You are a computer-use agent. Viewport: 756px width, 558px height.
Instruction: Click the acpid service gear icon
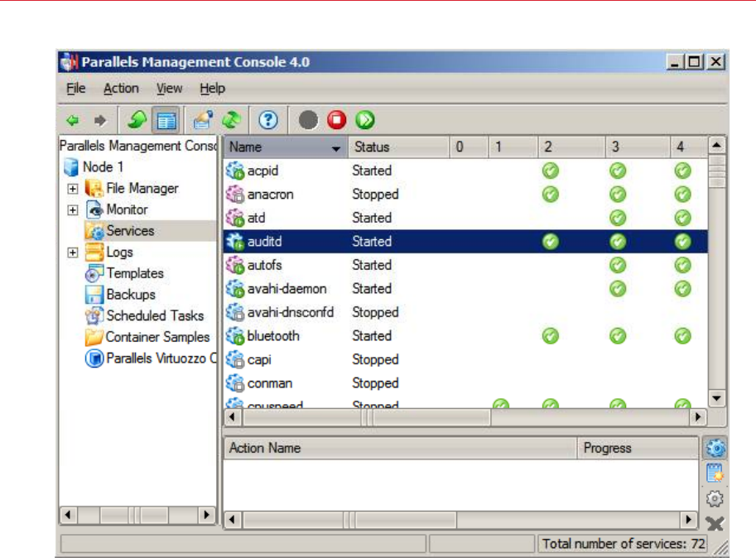tap(235, 171)
